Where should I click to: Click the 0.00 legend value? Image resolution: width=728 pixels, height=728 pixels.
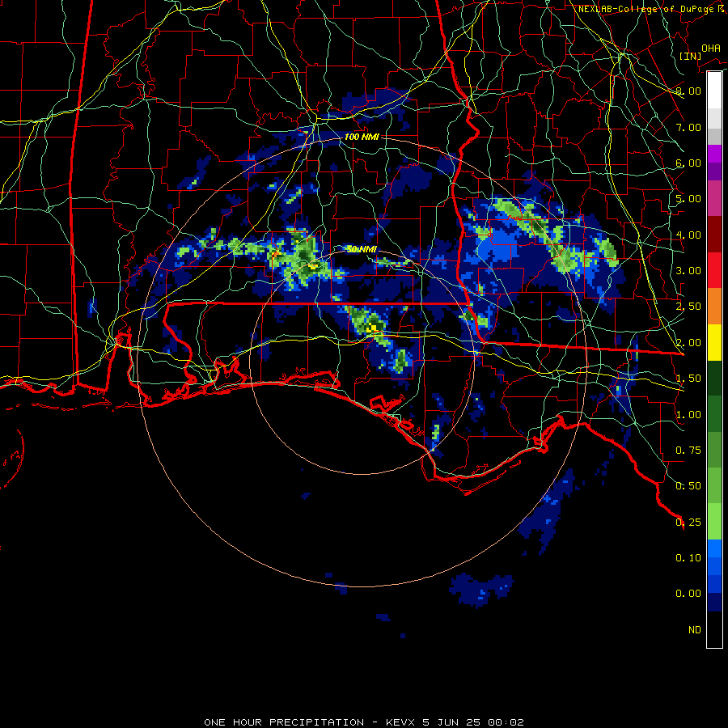pos(688,594)
